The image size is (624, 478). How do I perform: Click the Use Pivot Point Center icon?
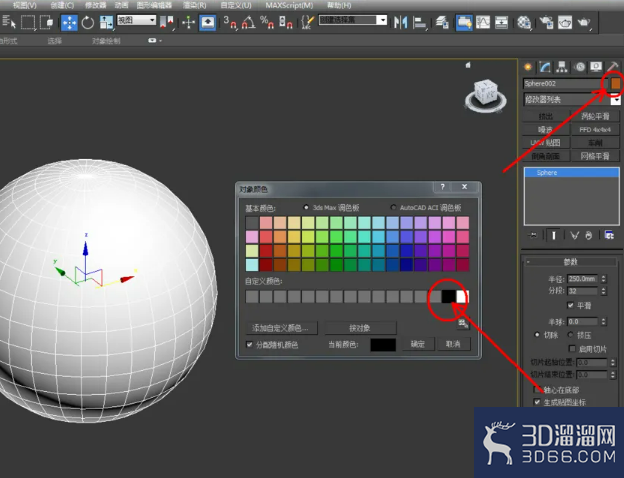(168, 22)
